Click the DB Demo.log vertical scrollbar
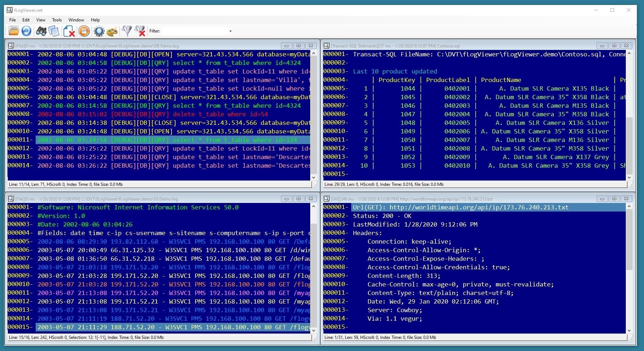The image size is (644, 351). [314, 114]
